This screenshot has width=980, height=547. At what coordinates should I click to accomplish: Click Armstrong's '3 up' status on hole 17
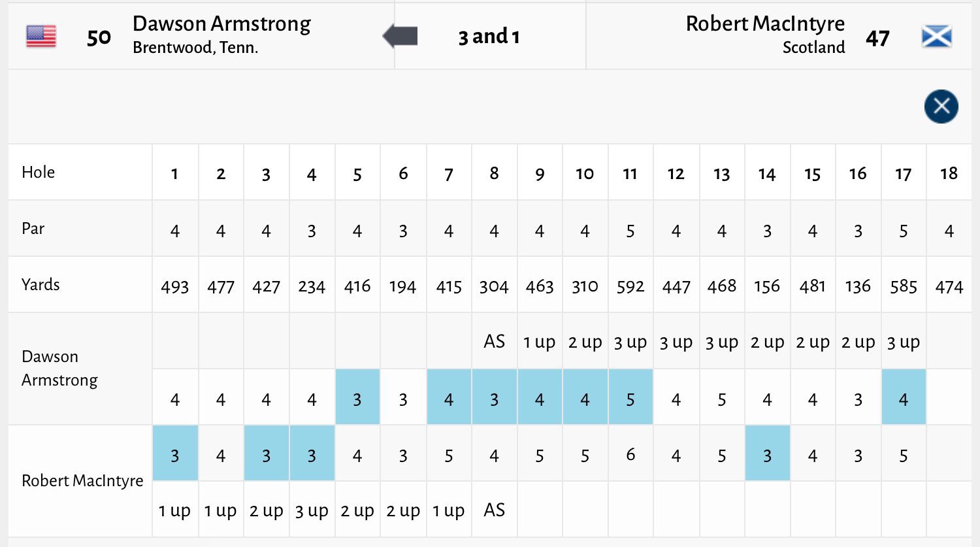pos(903,342)
